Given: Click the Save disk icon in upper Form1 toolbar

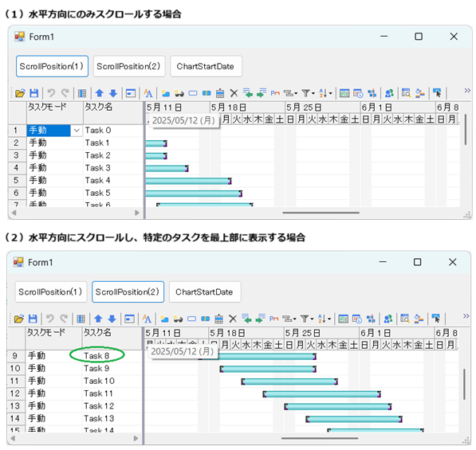Looking at the screenshot, I should point(33,93).
